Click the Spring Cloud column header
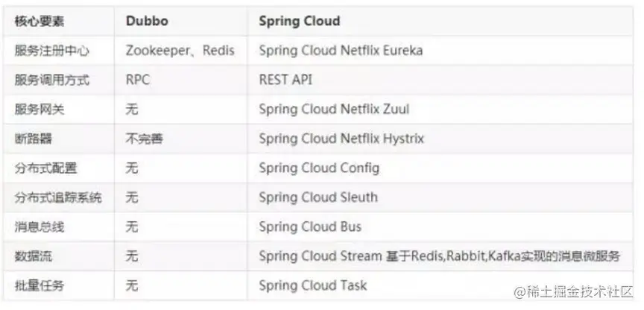The height and width of the screenshot is (310, 644). (299, 22)
